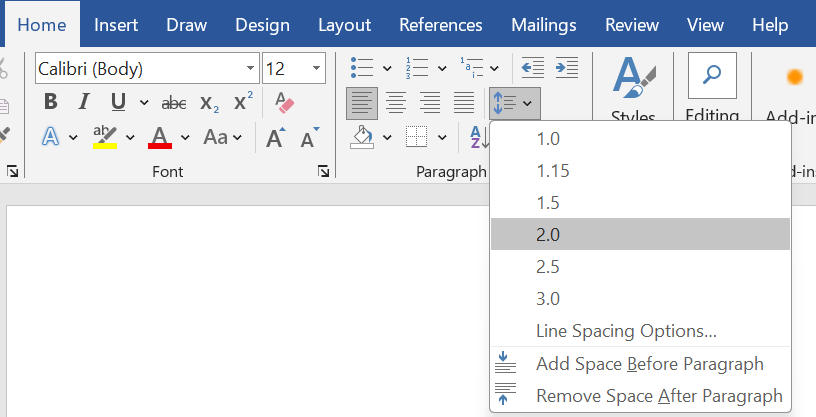Open Font dialog launcher
The image size is (816, 417).
coord(324,171)
